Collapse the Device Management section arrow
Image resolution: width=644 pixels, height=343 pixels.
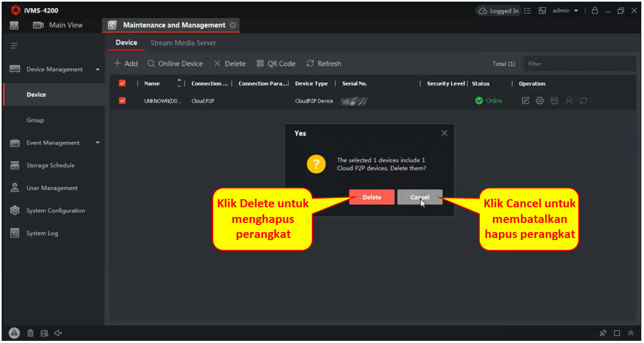tap(97, 69)
